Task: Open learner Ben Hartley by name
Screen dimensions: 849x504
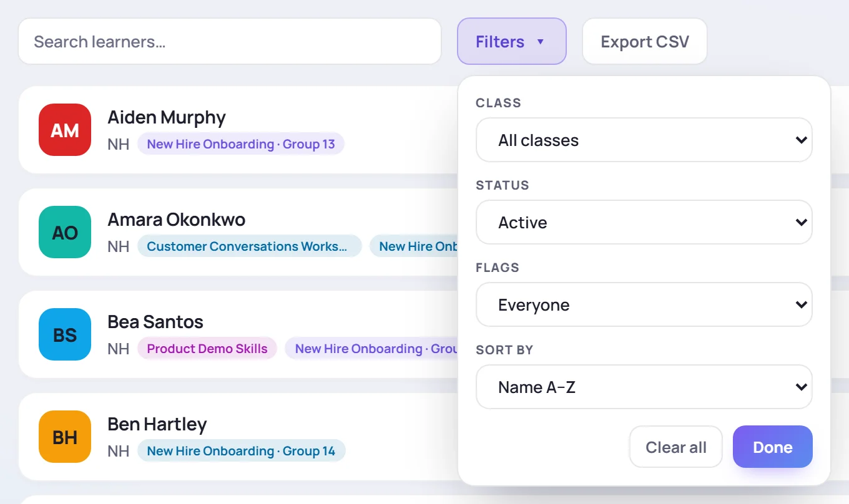Action: coord(157,424)
